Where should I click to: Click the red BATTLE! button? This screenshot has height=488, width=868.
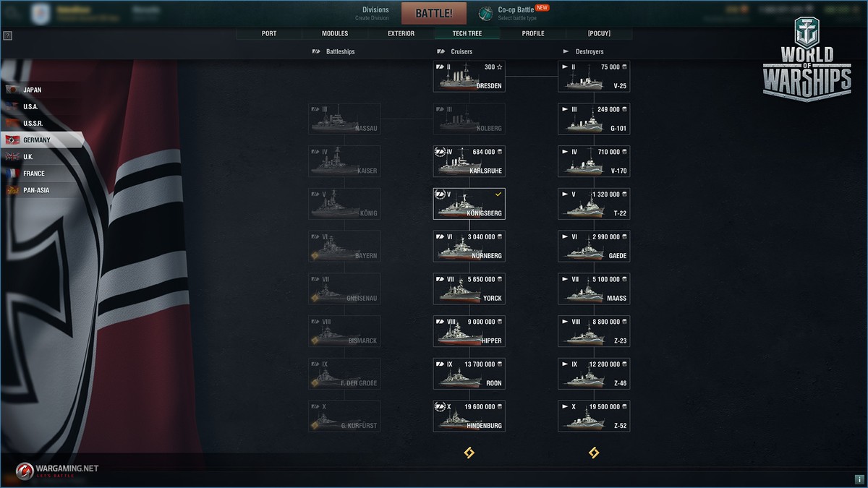(x=434, y=13)
